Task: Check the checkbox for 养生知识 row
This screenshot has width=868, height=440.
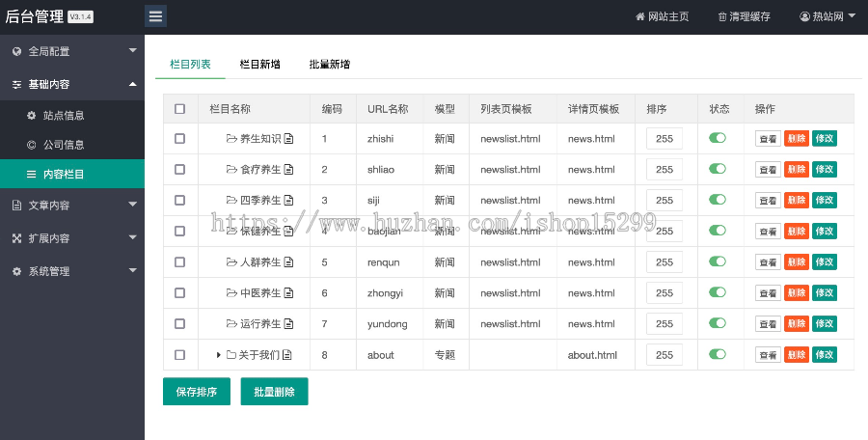Action: point(180,139)
